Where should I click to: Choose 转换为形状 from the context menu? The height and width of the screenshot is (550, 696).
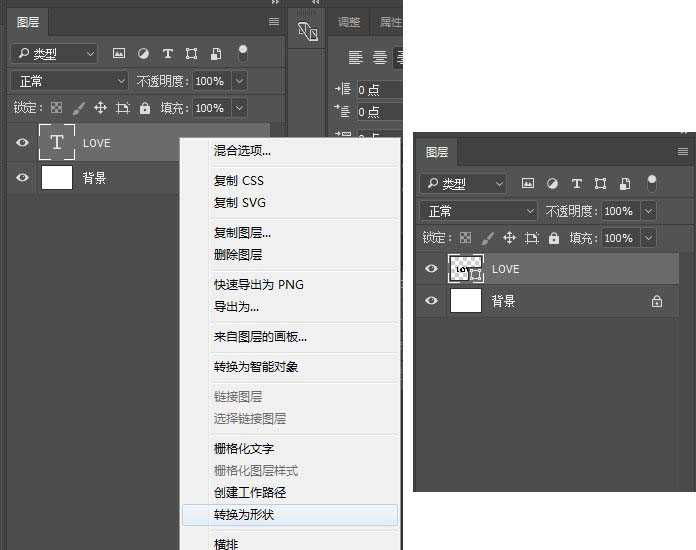[243, 515]
